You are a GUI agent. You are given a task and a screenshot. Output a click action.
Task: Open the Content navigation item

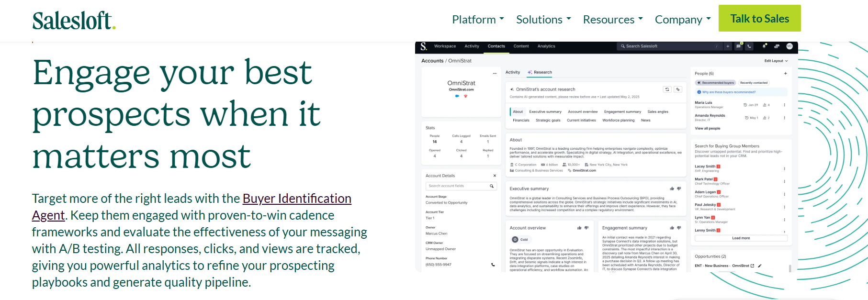521,46
